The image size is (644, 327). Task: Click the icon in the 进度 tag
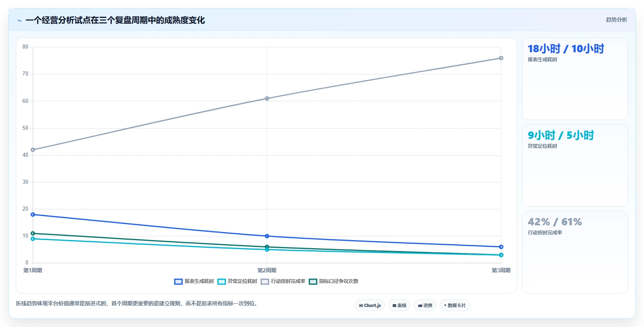tap(420, 305)
